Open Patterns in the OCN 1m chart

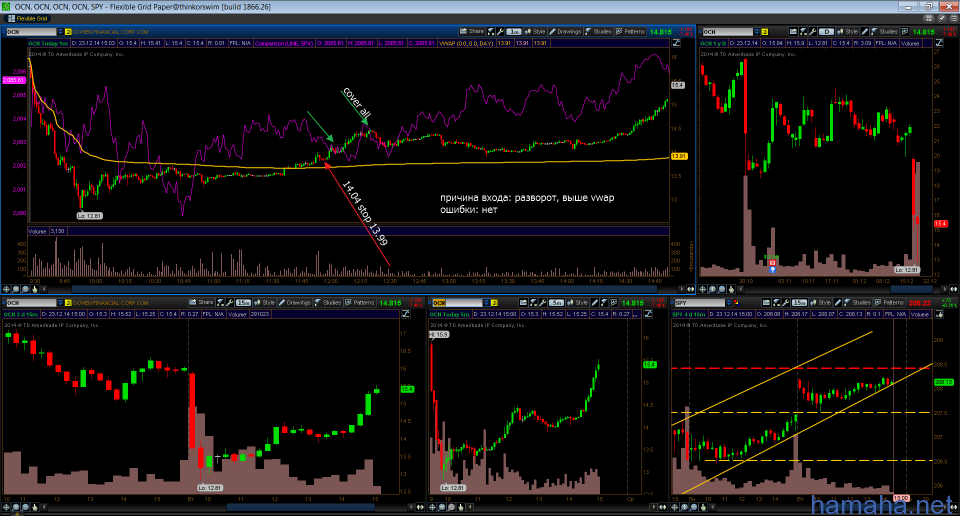(630, 31)
